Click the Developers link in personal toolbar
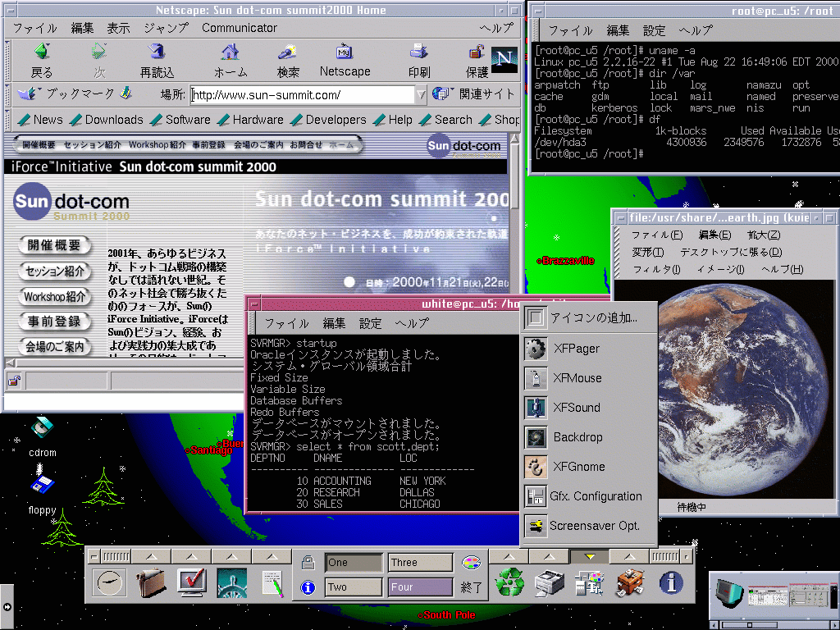This screenshot has width=840, height=630. [x=329, y=120]
